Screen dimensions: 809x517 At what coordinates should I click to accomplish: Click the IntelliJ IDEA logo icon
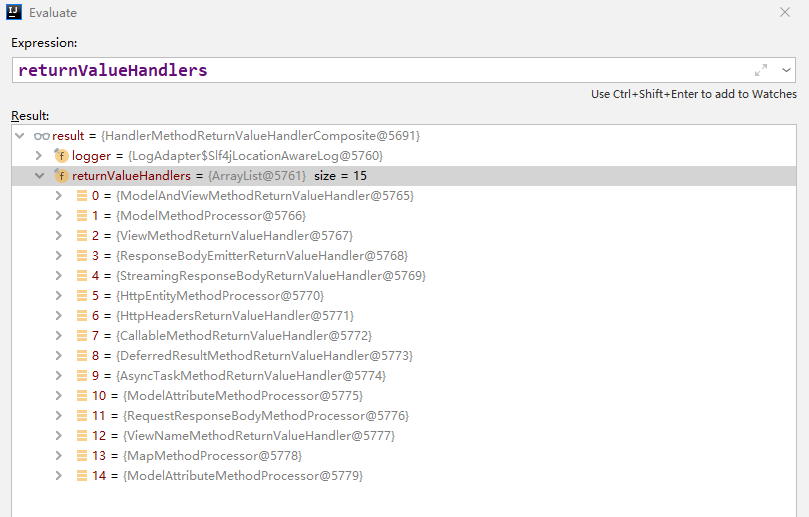click(x=14, y=12)
